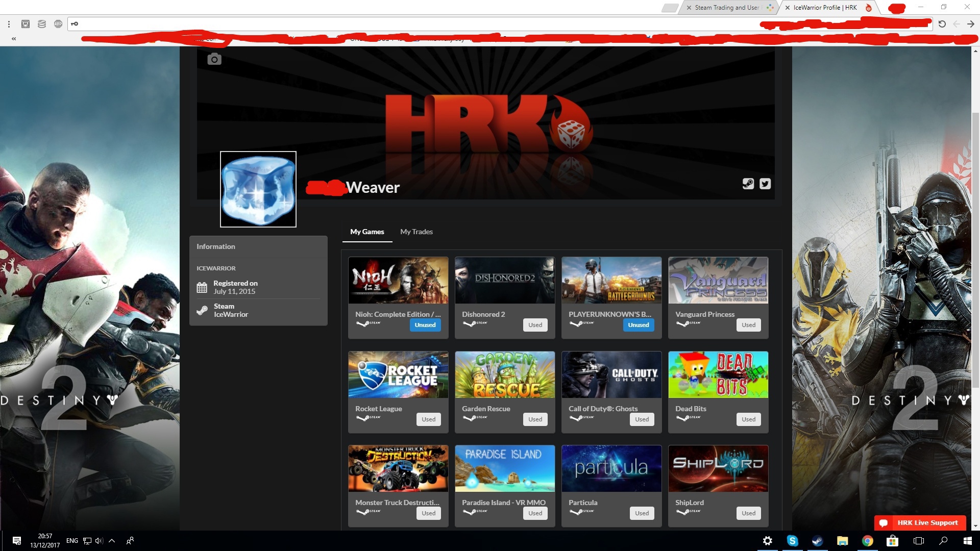Click the Steam icon in taskbar
The height and width of the screenshot is (551, 980).
pyautogui.click(x=817, y=541)
